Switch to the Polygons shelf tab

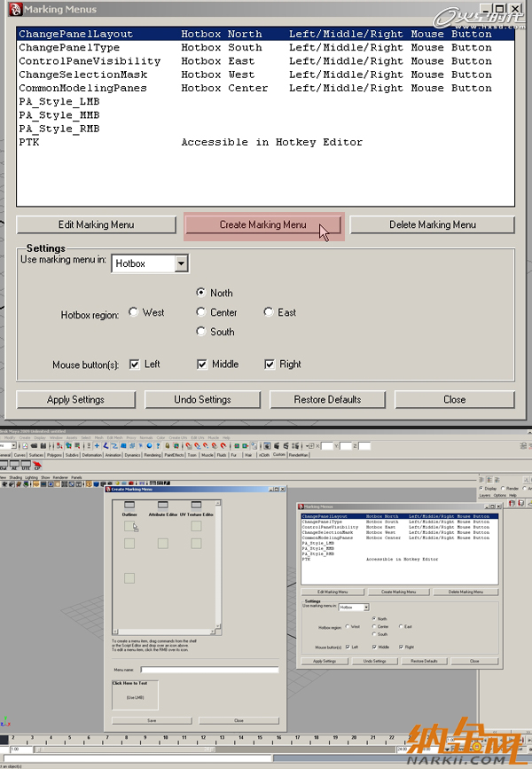click(54, 455)
